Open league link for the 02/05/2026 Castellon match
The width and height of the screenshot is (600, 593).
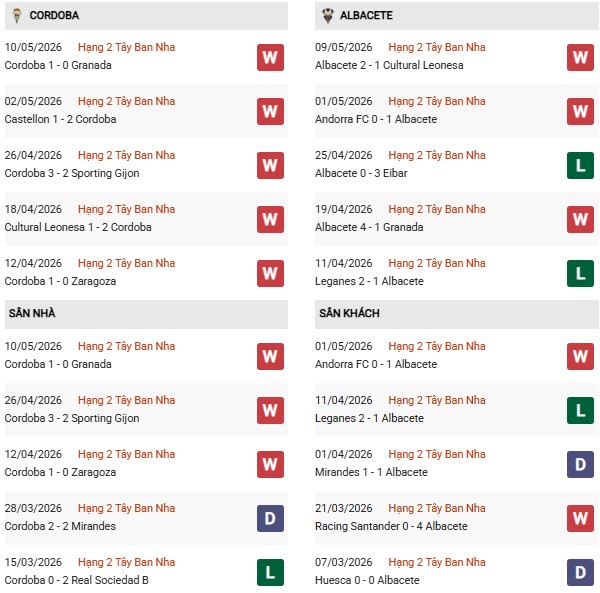click(126, 101)
